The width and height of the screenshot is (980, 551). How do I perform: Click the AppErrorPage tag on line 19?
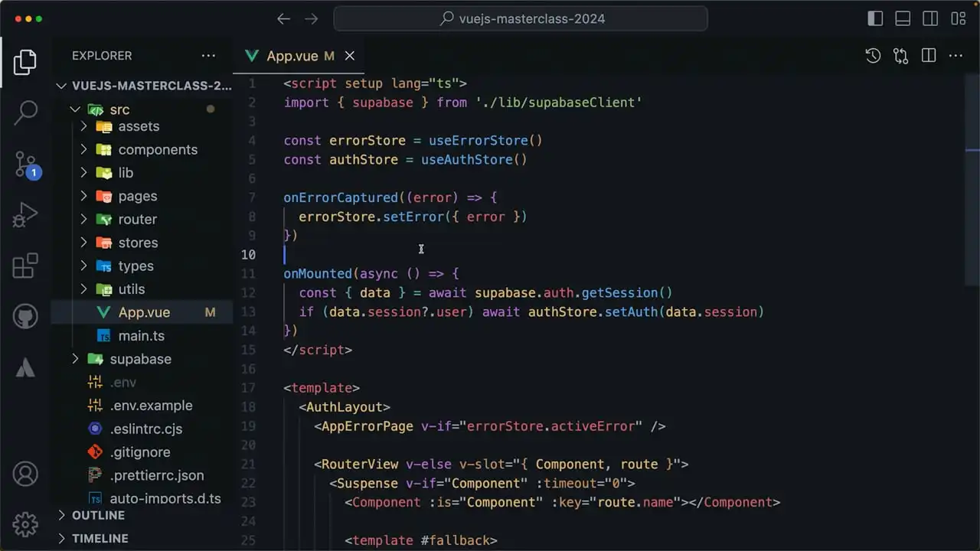(367, 426)
